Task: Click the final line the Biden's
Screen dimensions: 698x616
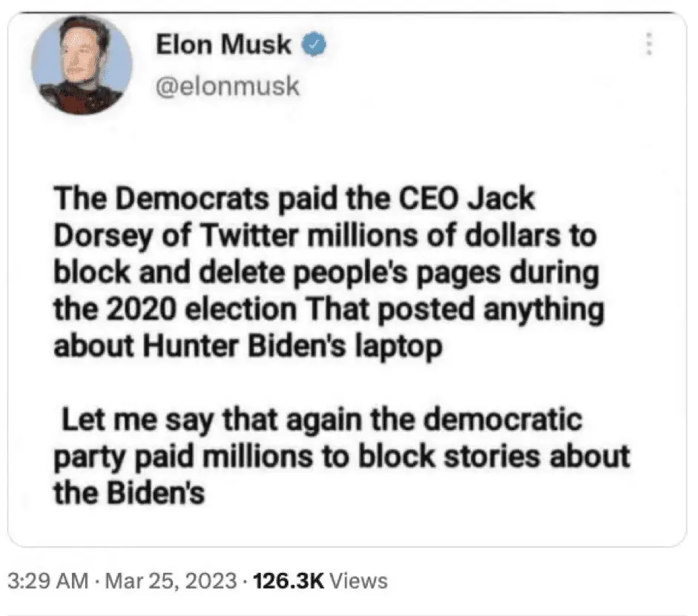Action: 128,492
